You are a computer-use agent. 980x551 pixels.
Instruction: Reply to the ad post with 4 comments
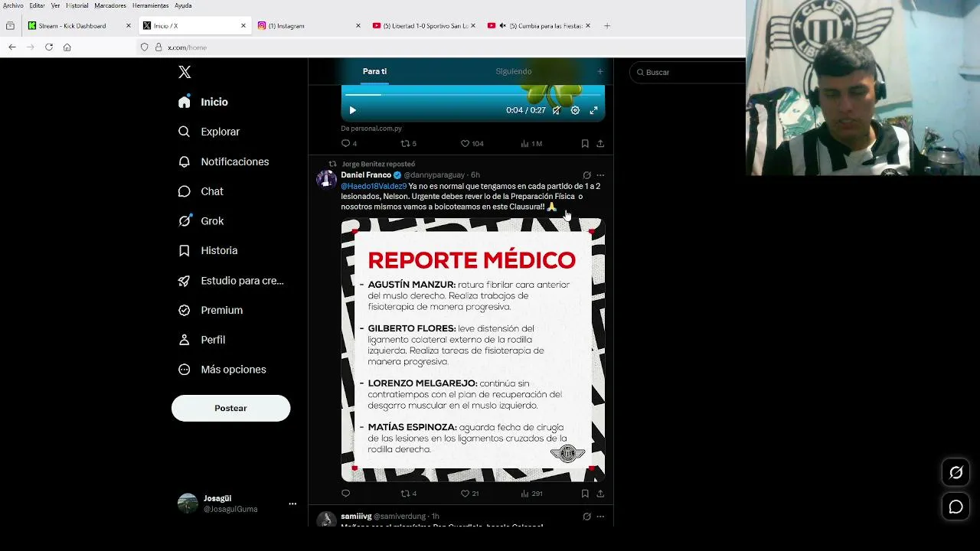coord(349,143)
